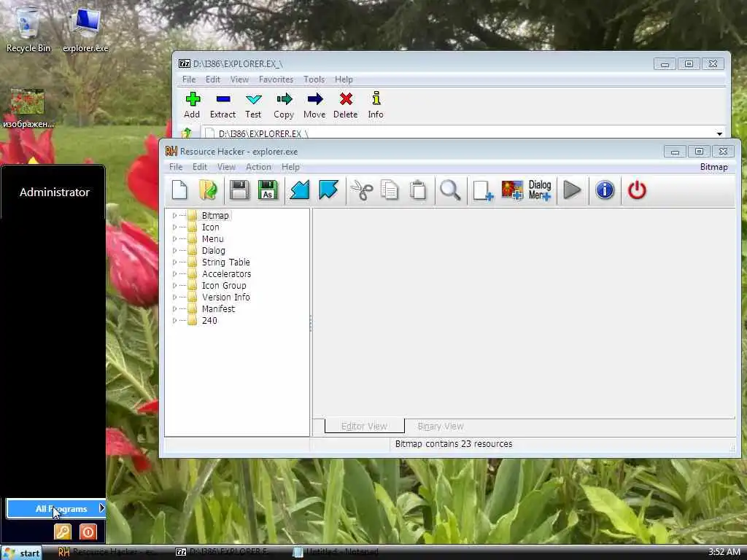The height and width of the screenshot is (560, 747).
Task: Switch to the Binary View tab
Action: coord(441,426)
